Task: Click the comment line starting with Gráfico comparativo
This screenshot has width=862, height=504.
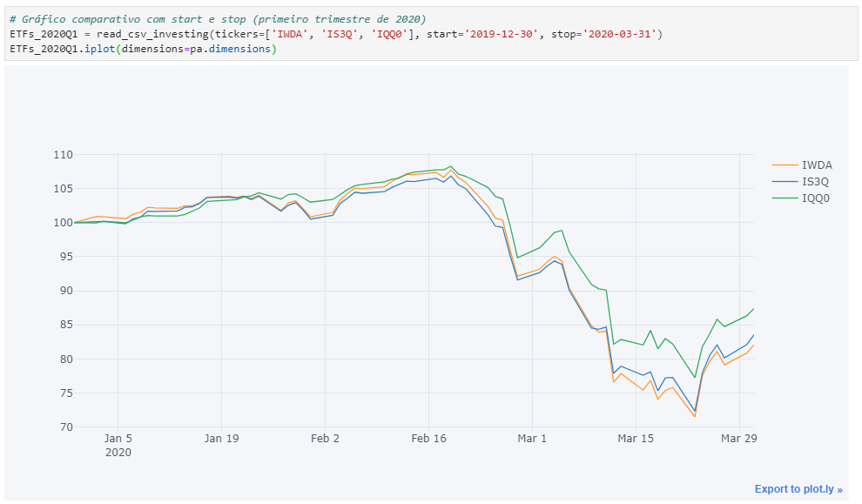Action: [218, 19]
